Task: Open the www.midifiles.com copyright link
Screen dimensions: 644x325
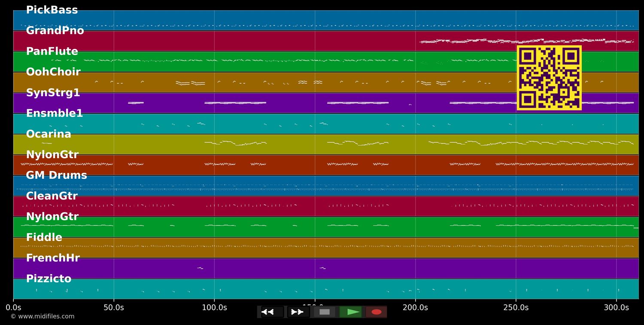Action: (42, 316)
